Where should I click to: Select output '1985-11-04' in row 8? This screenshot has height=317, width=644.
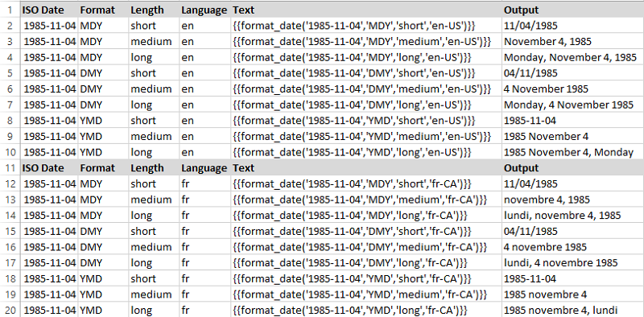(x=572, y=121)
